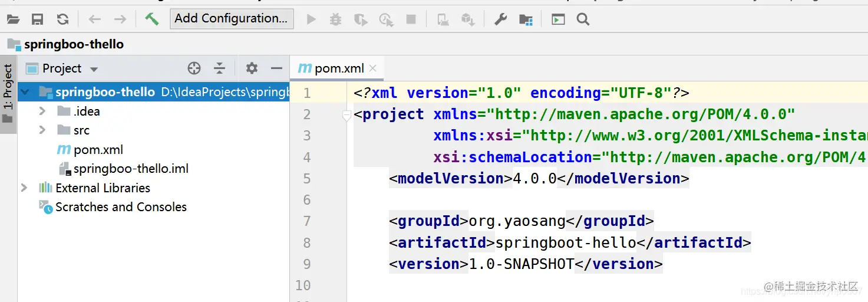Click the Build Project hammer icon
Image resolution: width=868 pixels, height=302 pixels.
[x=151, y=19]
